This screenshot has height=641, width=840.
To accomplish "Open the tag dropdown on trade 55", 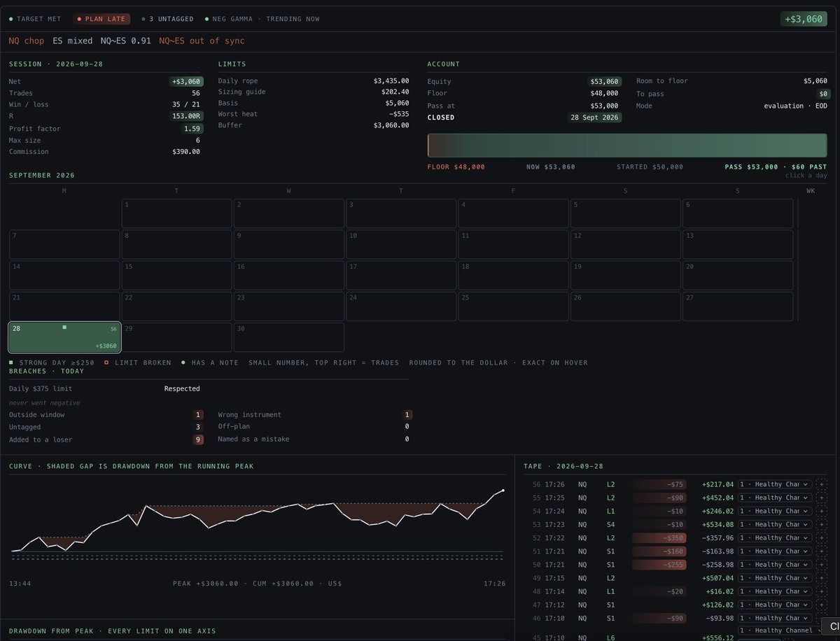I will point(776,498).
